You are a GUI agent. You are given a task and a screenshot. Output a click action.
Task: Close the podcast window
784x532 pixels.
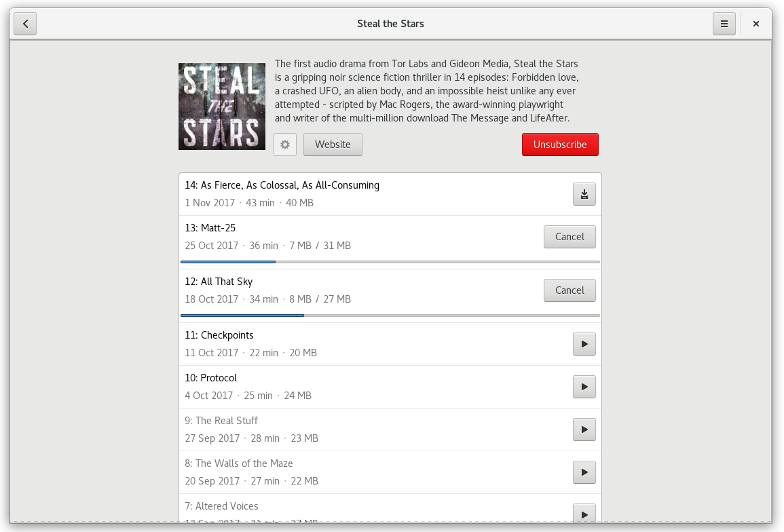coord(755,24)
